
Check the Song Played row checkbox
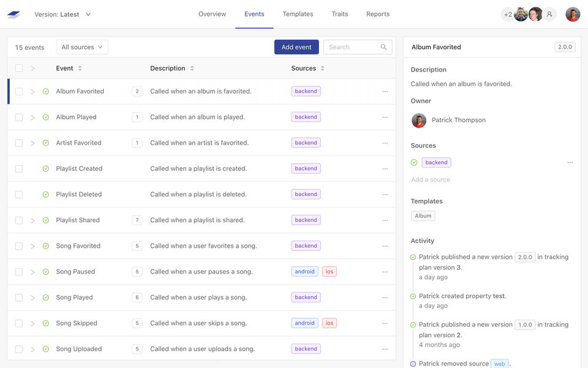click(x=19, y=297)
